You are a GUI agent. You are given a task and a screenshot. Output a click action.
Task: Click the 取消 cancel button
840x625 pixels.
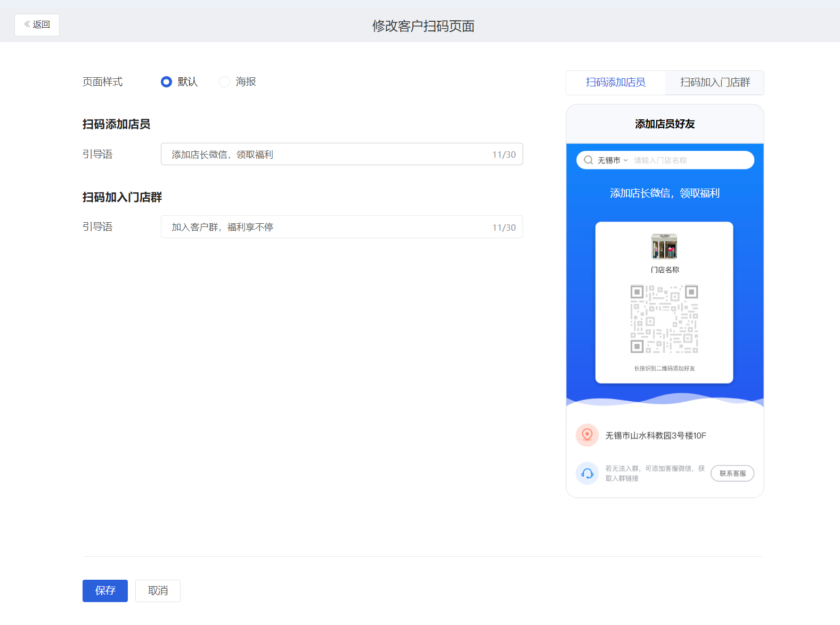pyautogui.click(x=158, y=591)
